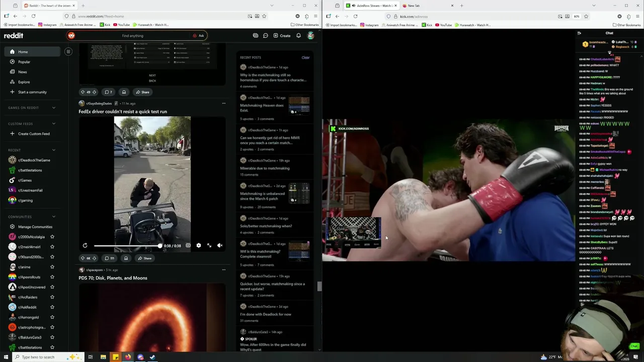The height and width of the screenshot is (362, 644).
Task: Open File Explorer from taskbar
Action: click(x=103, y=357)
